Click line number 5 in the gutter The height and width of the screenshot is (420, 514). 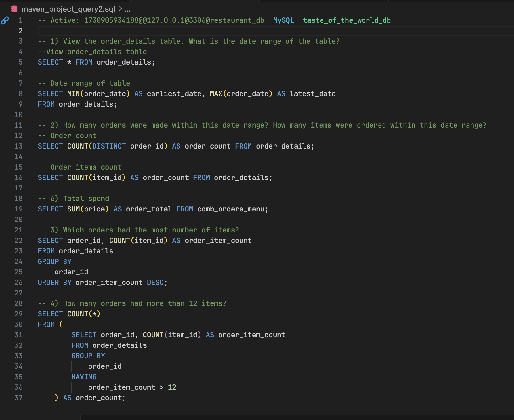[20, 62]
